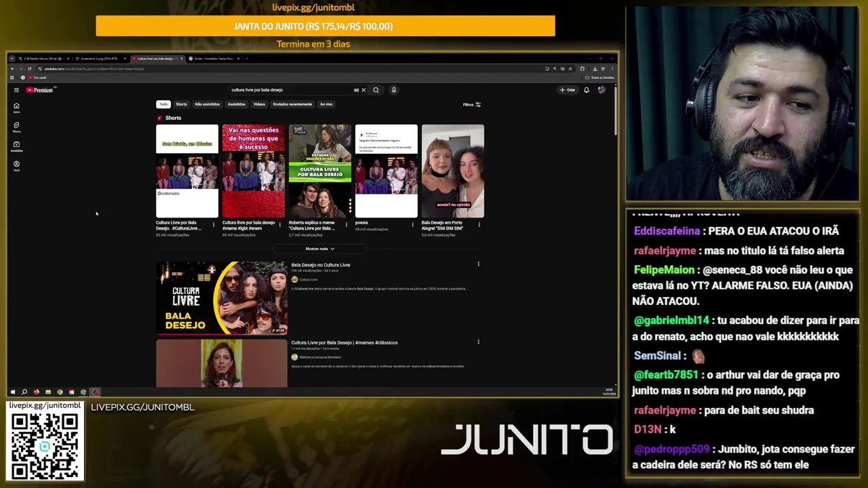Open a new browser tab with plus

[247, 58]
